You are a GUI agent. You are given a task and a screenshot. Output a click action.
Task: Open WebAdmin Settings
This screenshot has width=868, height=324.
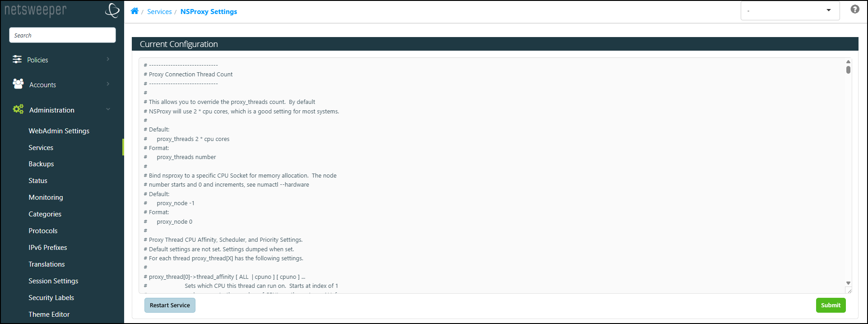click(59, 131)
